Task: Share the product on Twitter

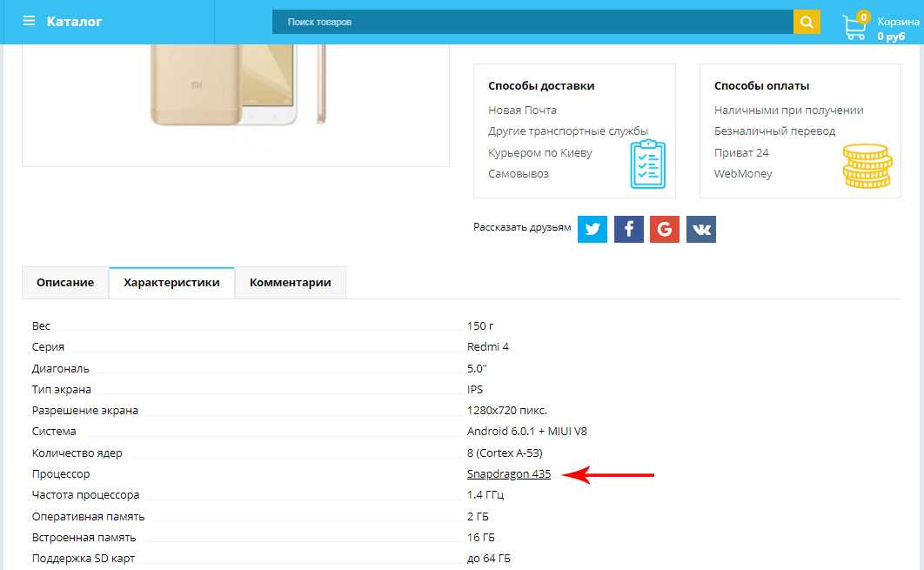Action: [x=593, y=229]
